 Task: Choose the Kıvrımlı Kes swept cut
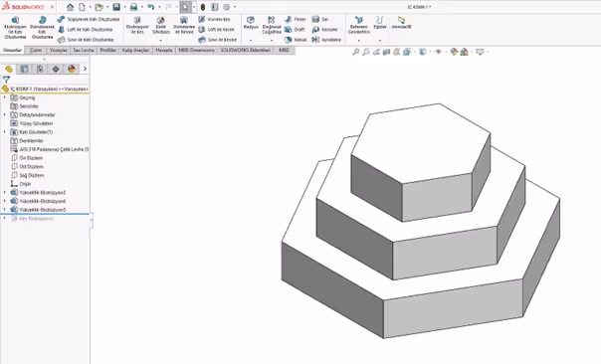pyautogui.click(x=214, y=19)
